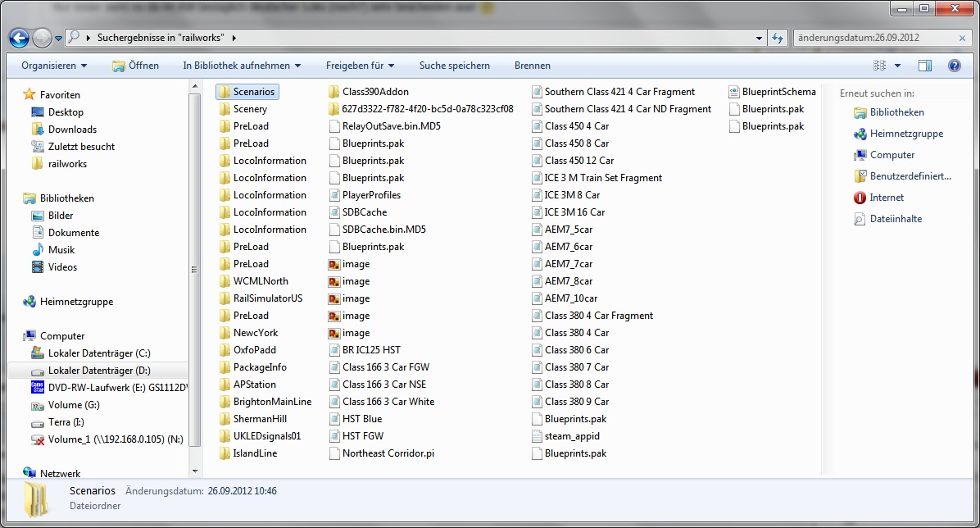Select Terra (I:) drive
The height and width of the screenshot is (528, 980).
[x=66, y=422]
